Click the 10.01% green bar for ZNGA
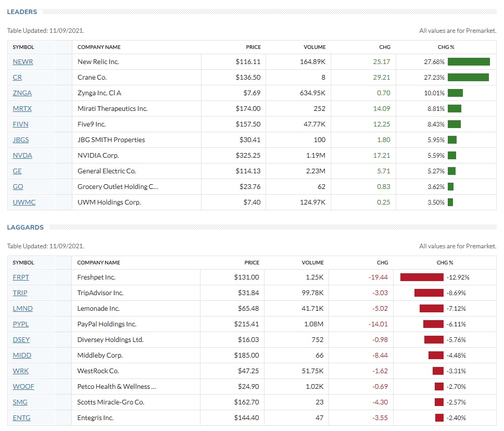The height and width of the screenshot is (431, 504). (455, 93)
